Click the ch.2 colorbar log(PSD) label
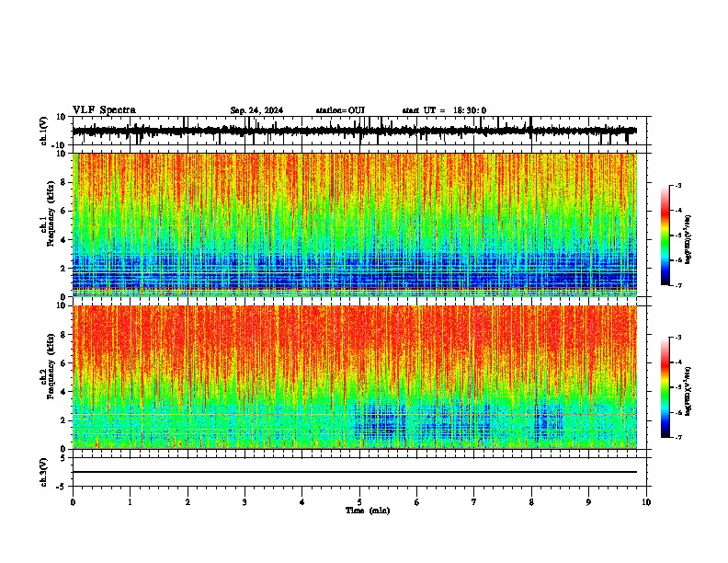 (688, 391)
